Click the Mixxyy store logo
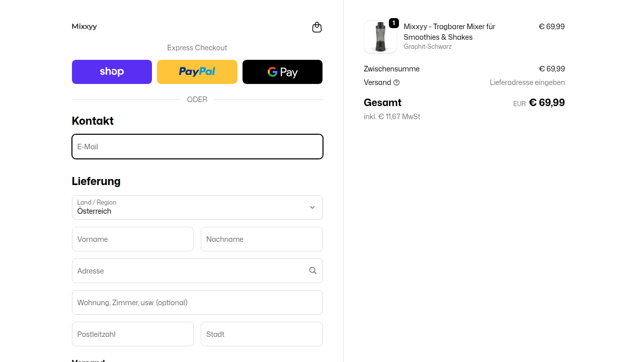Image resolution: width=644 pixels, height=362 pixels. point(84,27)
